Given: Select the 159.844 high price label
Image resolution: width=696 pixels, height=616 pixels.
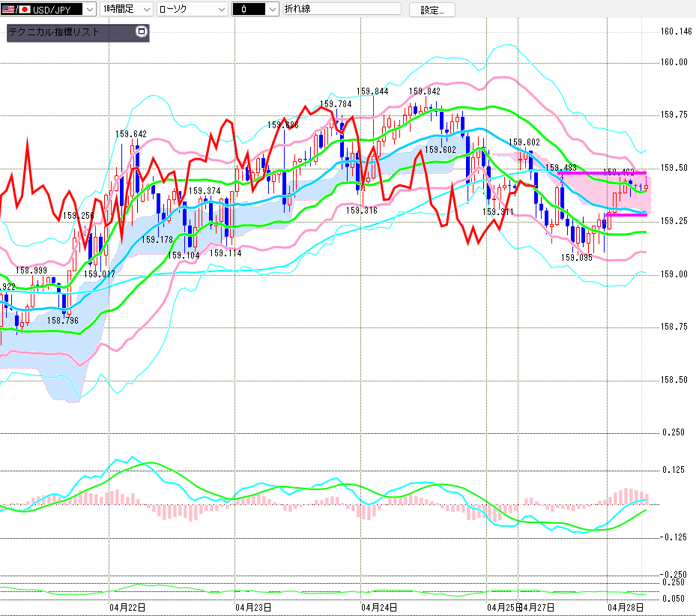Looking at the screenshot, I should pyautogui.click(x=373, y=91).
